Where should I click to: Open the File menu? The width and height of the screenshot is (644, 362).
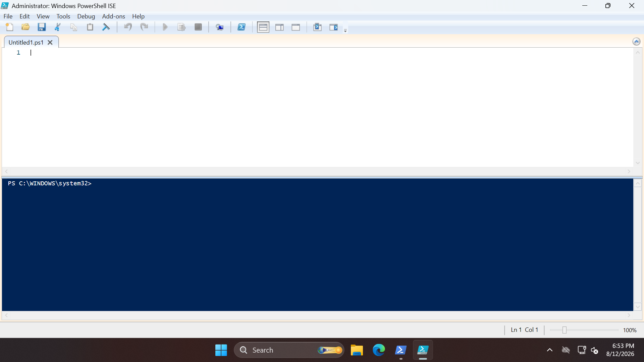pos(8,16)
